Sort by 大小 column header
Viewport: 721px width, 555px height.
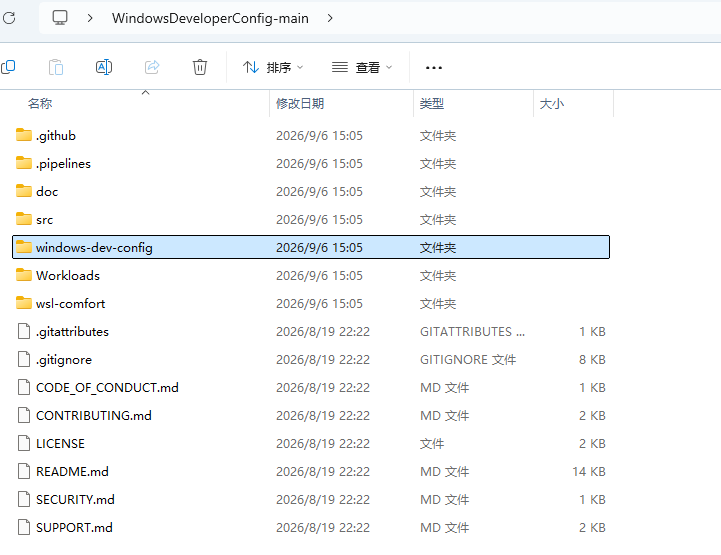(x=552, y=103)
